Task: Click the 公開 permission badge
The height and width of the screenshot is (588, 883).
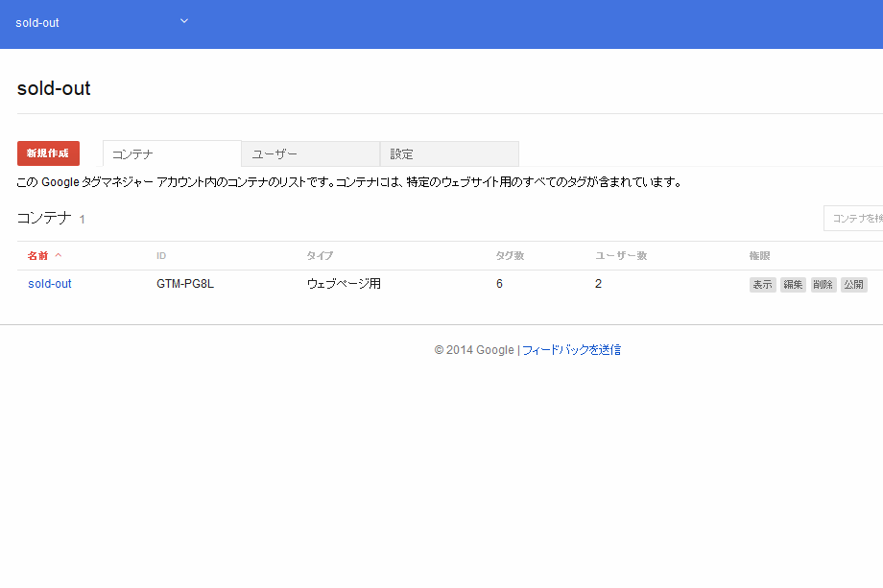Action: coord(853,285)
